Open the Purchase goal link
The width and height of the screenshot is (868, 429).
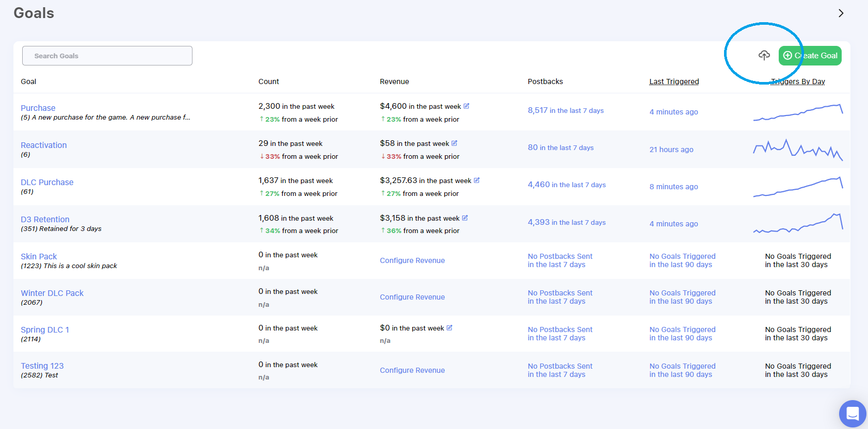[38, 108]
